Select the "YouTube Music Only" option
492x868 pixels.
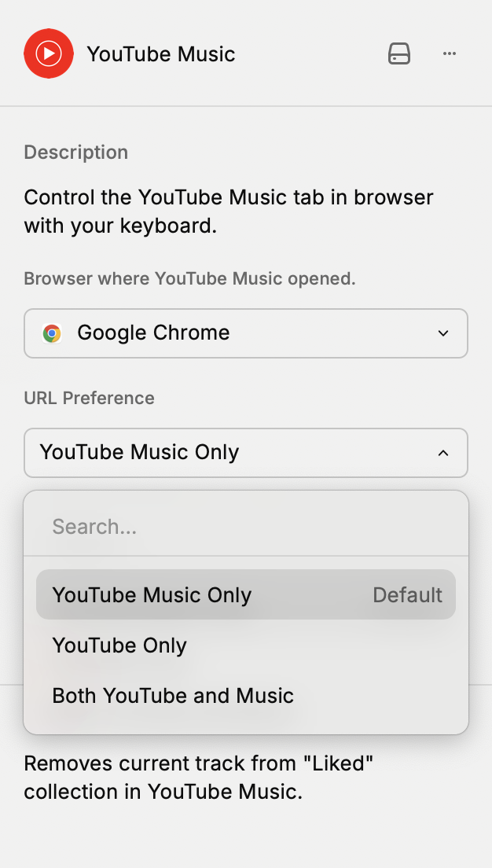(x=152, y=595)
